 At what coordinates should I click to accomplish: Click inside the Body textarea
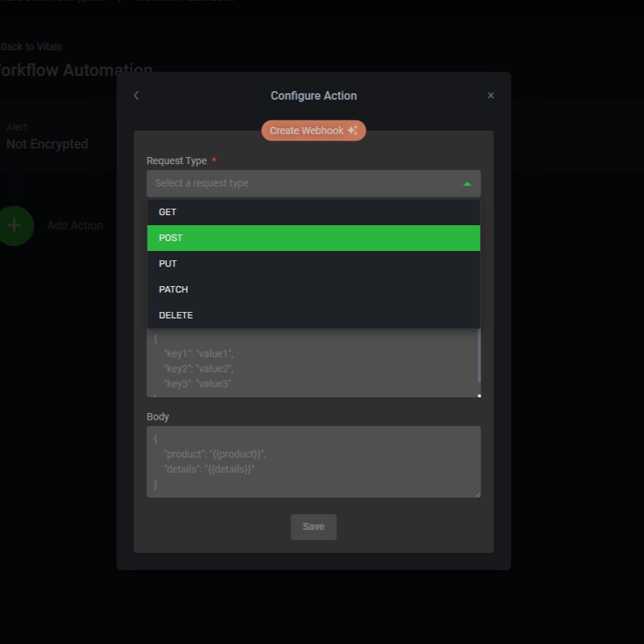click(314, 462)
